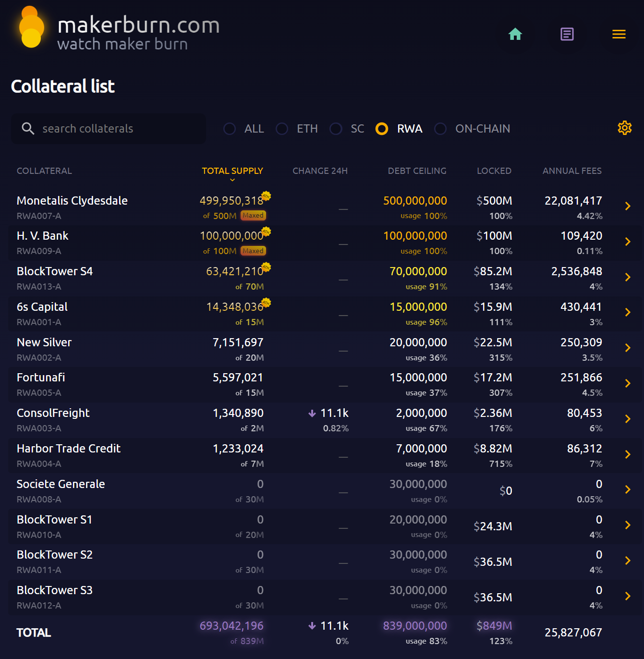Click Maxed badge for H. V. Bank
Screen dimensions: 644x659
[253, 251]
